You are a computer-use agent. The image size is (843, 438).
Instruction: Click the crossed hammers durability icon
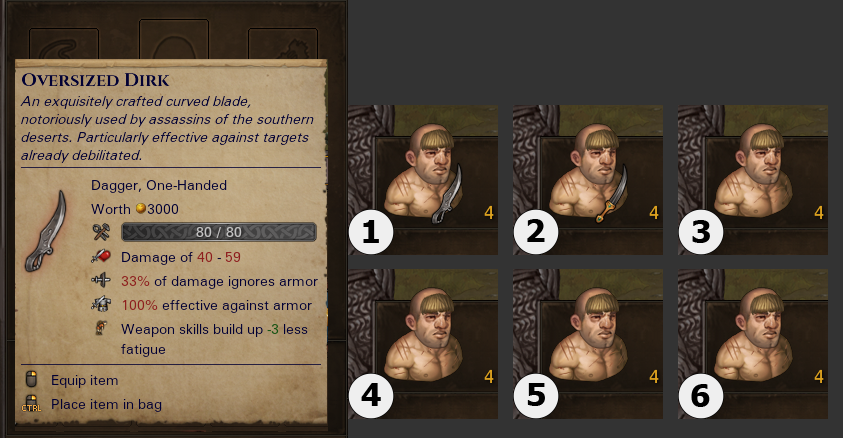point(101,232)
